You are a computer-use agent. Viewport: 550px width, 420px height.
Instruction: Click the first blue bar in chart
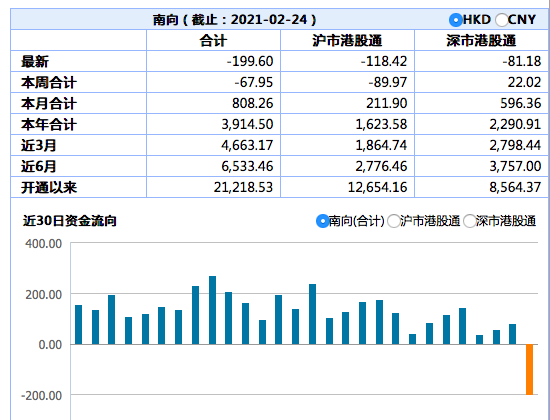(x=79, y=325)
